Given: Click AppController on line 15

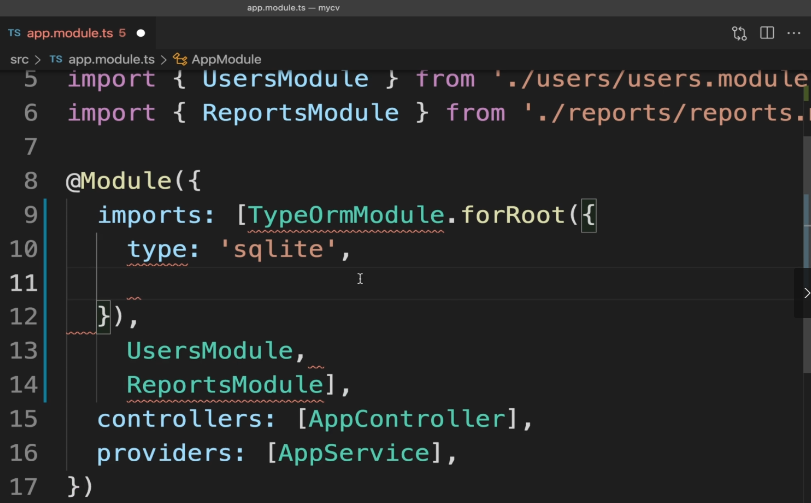Looking at the screenshot, I should (407, 419).
